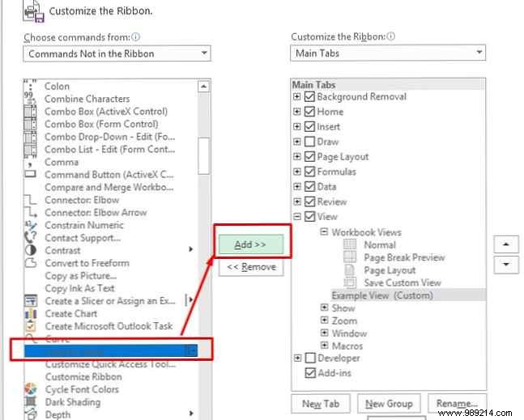Image resolution: width=524 pixels, height=420 pixels.
Task: Click the Combine Characters icon
Action: [30, 98]
